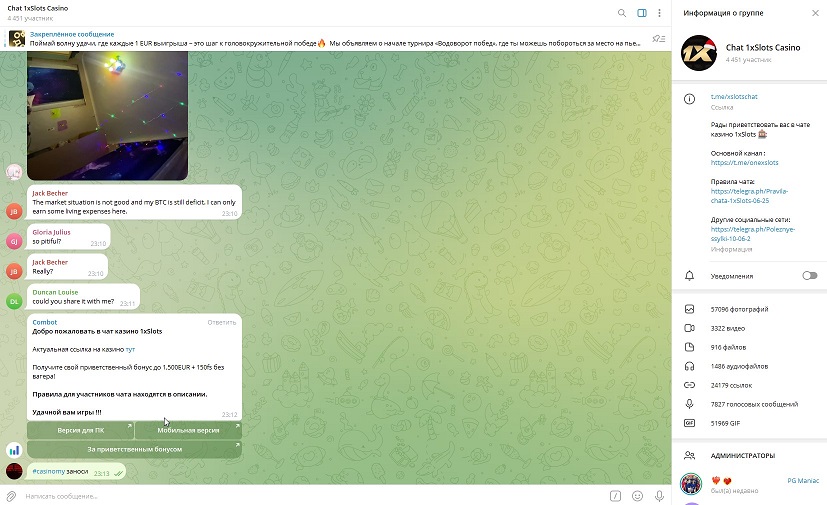Toggle the notifications switch
The width and height of the screenshot is (827, 505).
(810, 276)
